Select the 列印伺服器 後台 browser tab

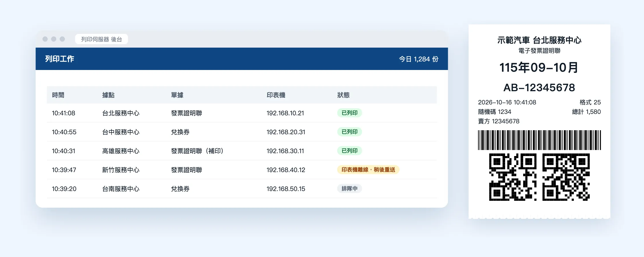[x=101, y=39]
